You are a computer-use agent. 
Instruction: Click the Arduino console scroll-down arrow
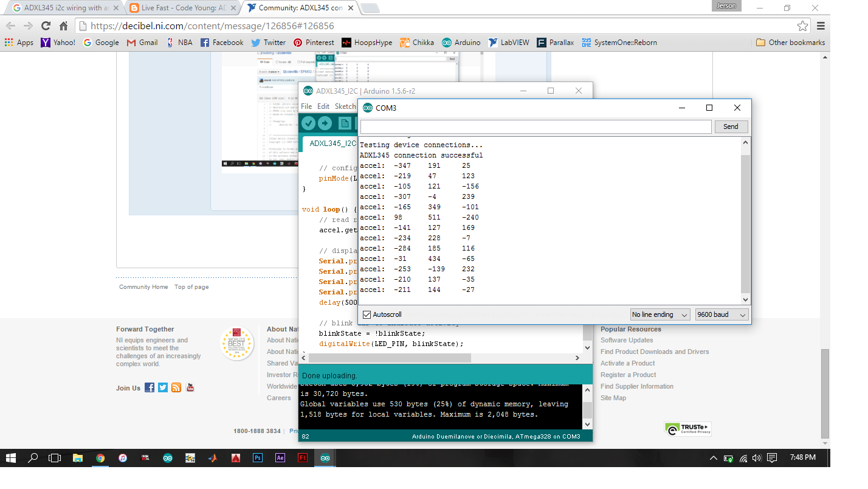pyautogui.click(x=587, y=424)
